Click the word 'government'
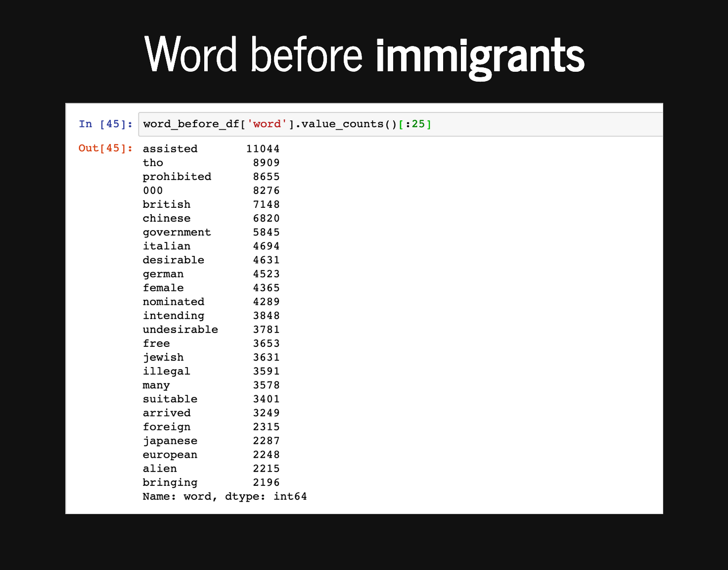 177,233
